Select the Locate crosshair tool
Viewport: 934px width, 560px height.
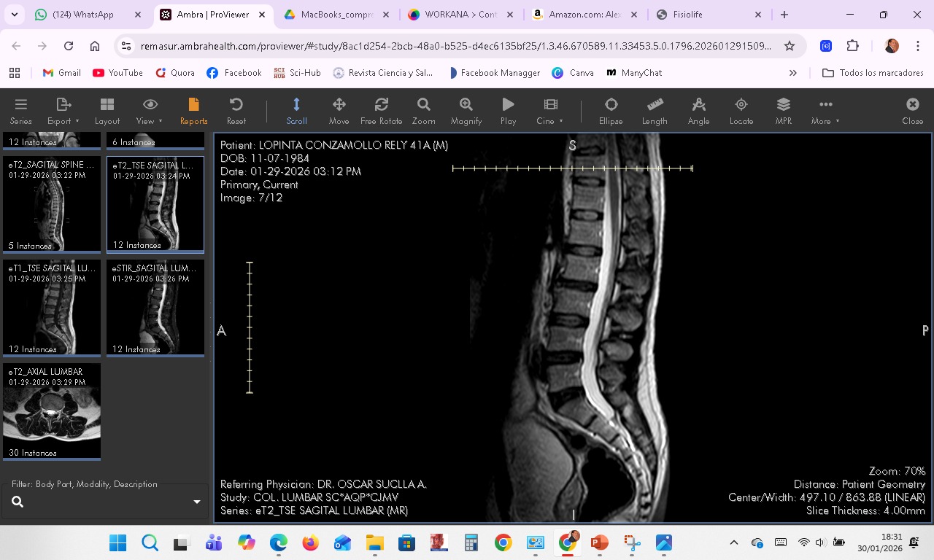tap(741, 111)
